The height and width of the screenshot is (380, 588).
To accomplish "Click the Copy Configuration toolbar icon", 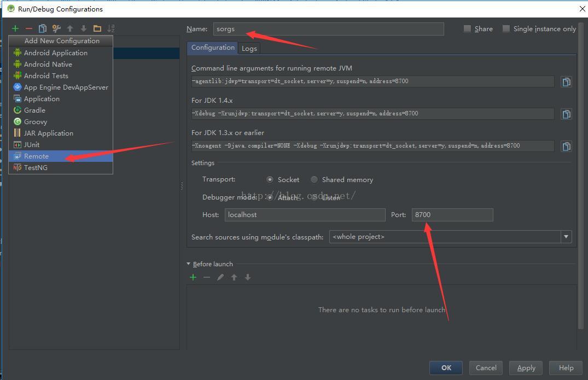I will coord(42,28).
